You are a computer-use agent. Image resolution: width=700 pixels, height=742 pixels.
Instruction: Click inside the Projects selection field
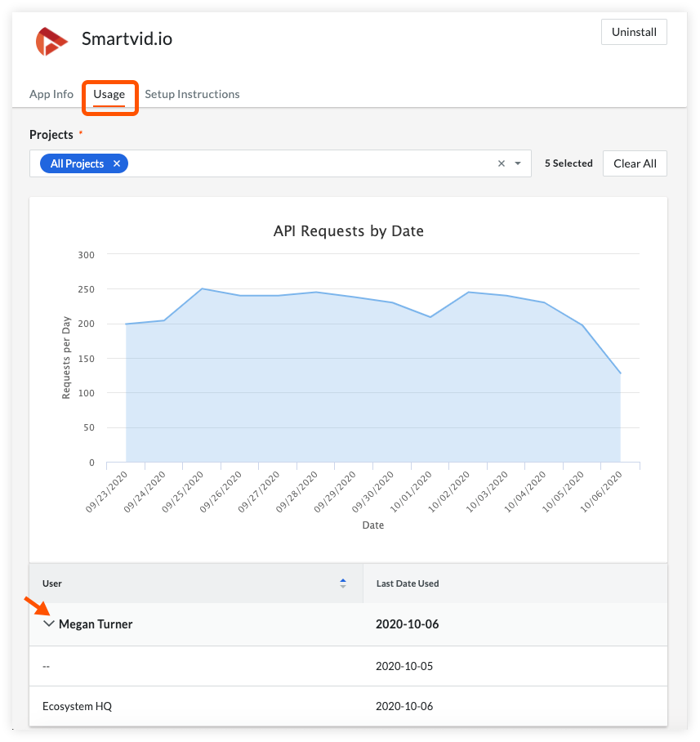click(280, 163)
